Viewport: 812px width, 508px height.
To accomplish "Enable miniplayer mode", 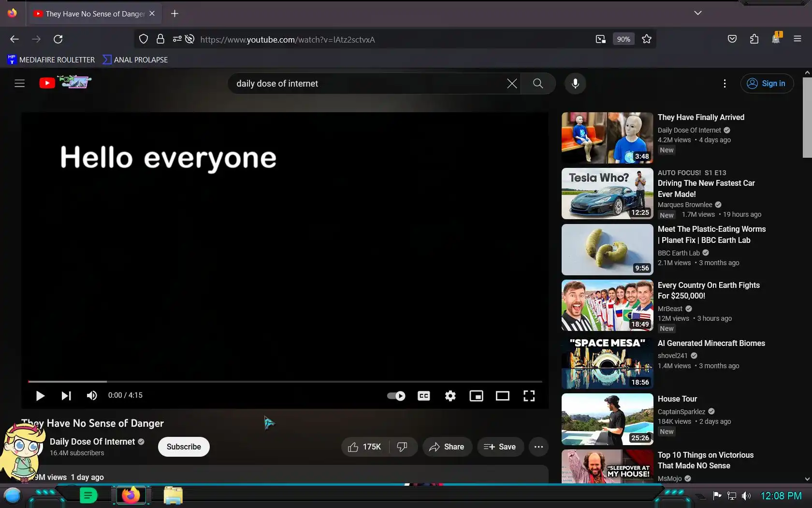I will [x=477, y=396].
